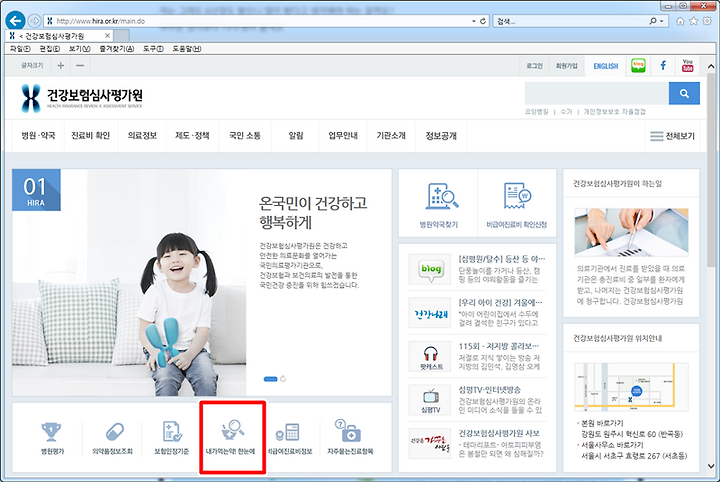This screenshot has height=482, width=720.
Task: Open the 도구(T) menu
Action: click(153, 49)
